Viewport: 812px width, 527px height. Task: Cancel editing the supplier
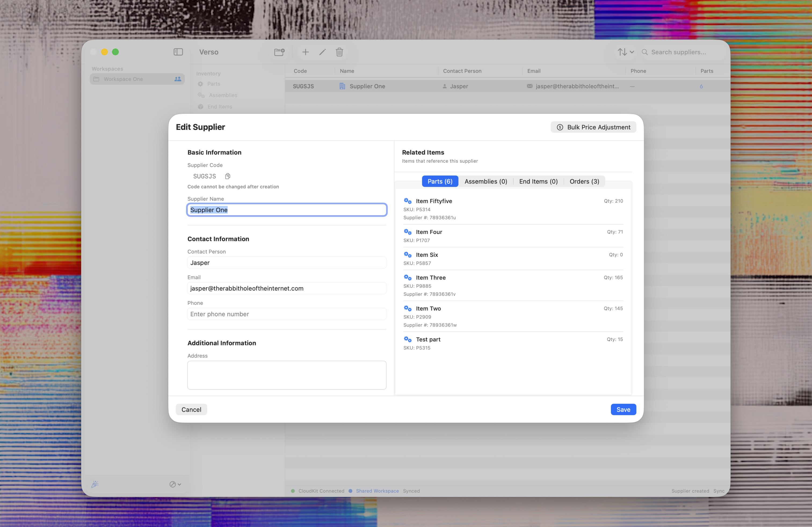(x=191, y=409)
